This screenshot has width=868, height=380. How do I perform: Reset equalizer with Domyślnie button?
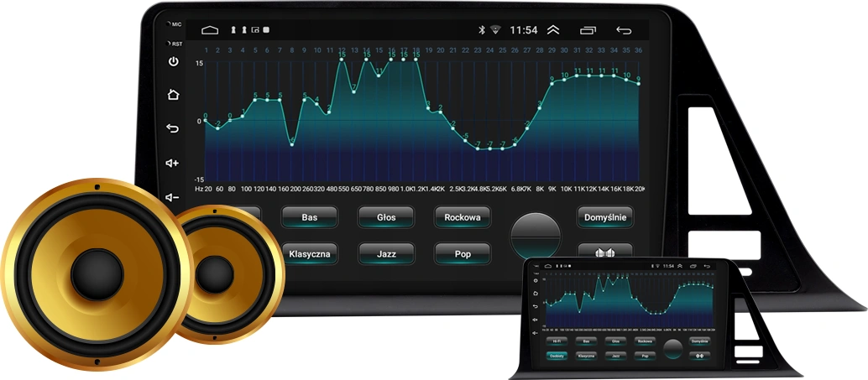tap(605, 217)
